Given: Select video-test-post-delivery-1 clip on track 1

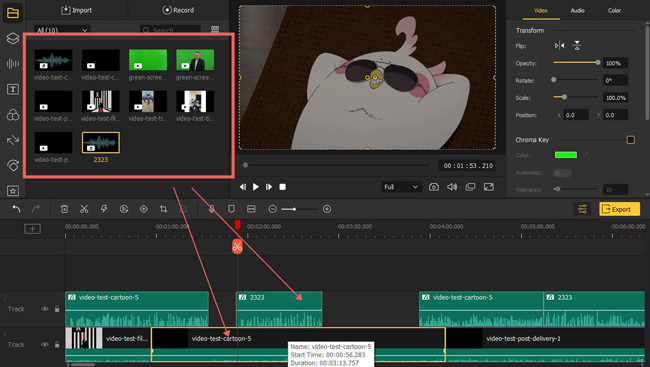Looking at the screenshot, I should click(546, 345).
